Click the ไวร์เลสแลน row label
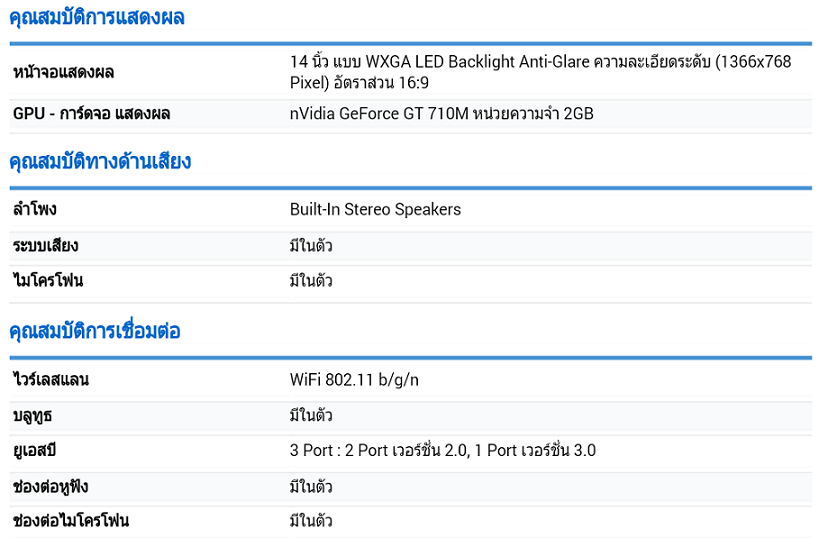This screenshot has height=538, width=819. coord(51,380)
